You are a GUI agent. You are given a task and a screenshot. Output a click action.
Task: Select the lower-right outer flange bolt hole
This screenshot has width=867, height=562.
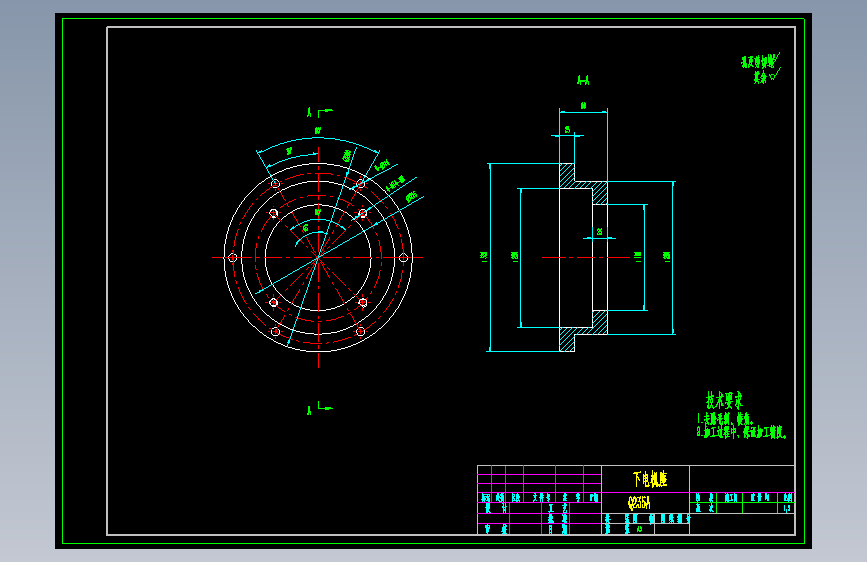(x=361, y=331)
